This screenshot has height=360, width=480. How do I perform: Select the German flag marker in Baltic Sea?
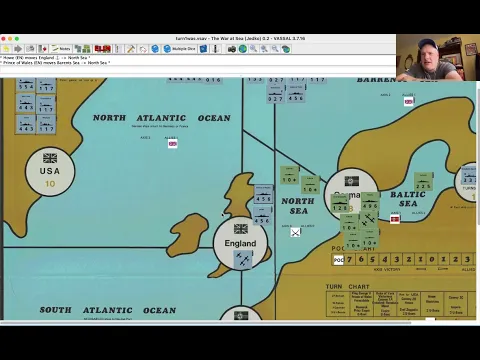pos(395,219)
